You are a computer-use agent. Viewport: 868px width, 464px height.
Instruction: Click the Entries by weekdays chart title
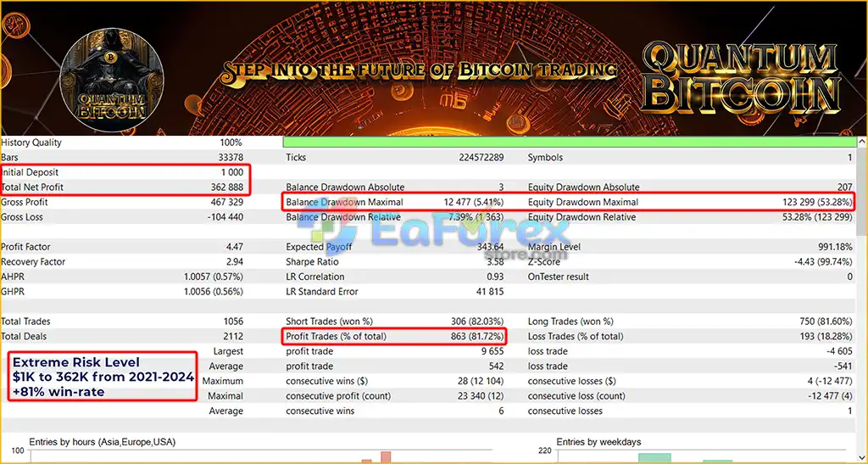(x=599, y=442)
